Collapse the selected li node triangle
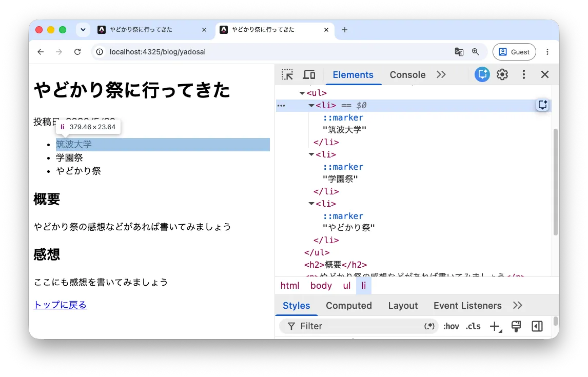Viewport: 588px width, 377px height. click(x=311, y=106)
